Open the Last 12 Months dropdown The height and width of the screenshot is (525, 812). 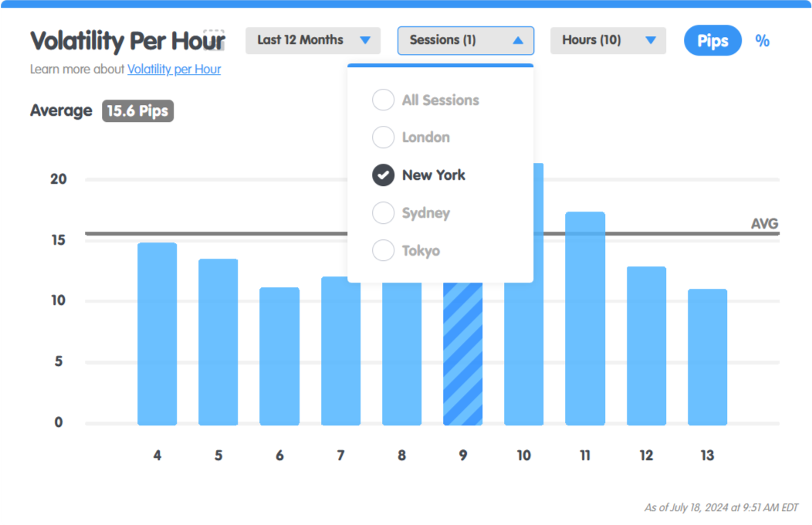point(313,40)
